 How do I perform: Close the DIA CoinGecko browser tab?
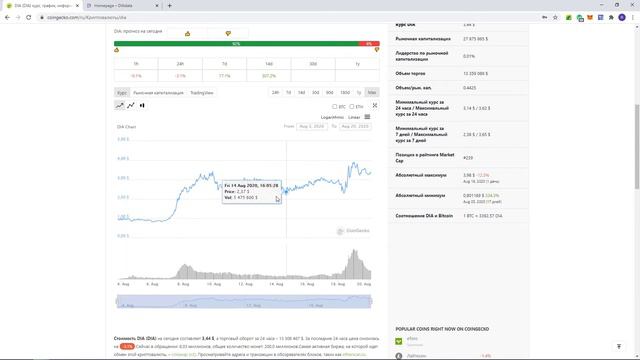(x=78, y=6)
